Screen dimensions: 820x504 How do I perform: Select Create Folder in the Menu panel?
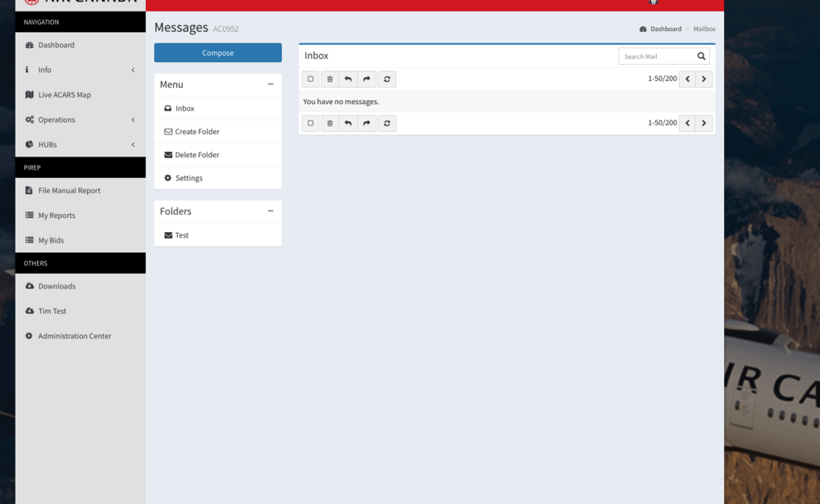(x=197, y=132)
